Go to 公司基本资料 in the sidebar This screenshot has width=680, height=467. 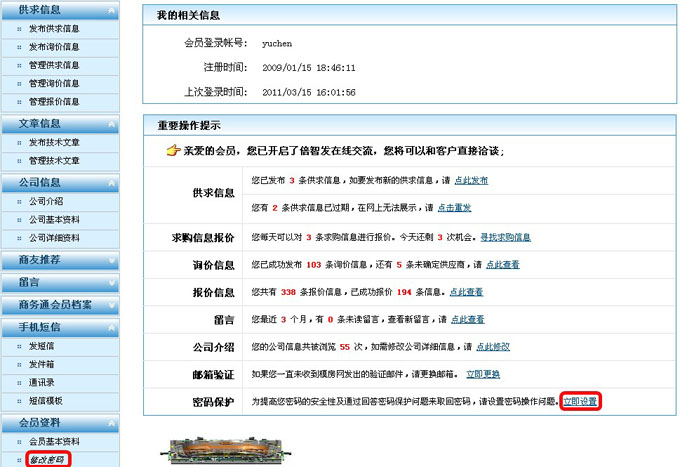point(53,219)
